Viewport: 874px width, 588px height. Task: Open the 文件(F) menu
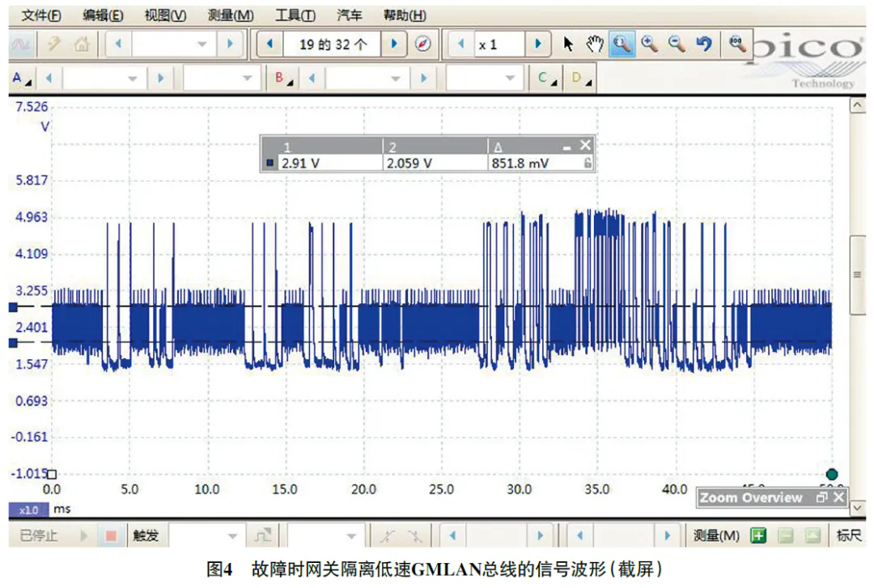click(x=41, y=15)
